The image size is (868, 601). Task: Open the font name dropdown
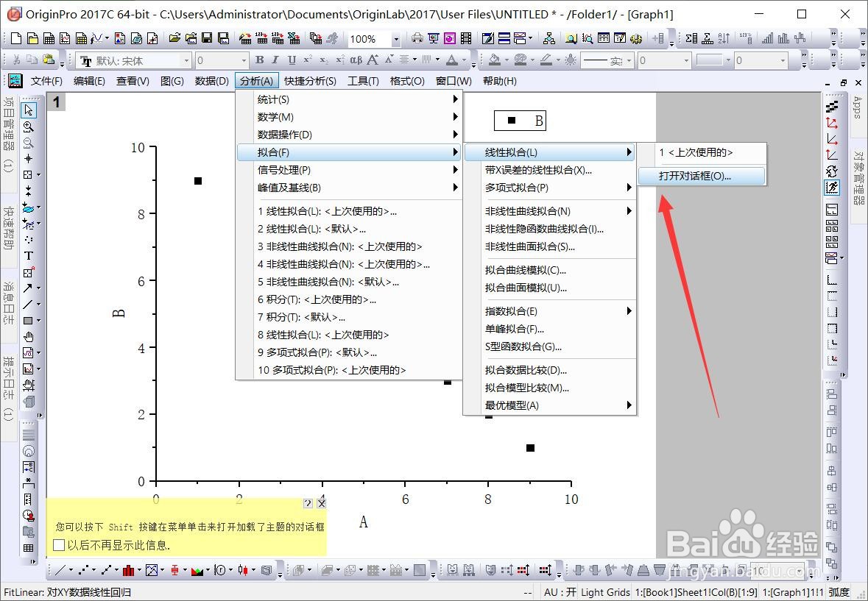coord(186,60)
